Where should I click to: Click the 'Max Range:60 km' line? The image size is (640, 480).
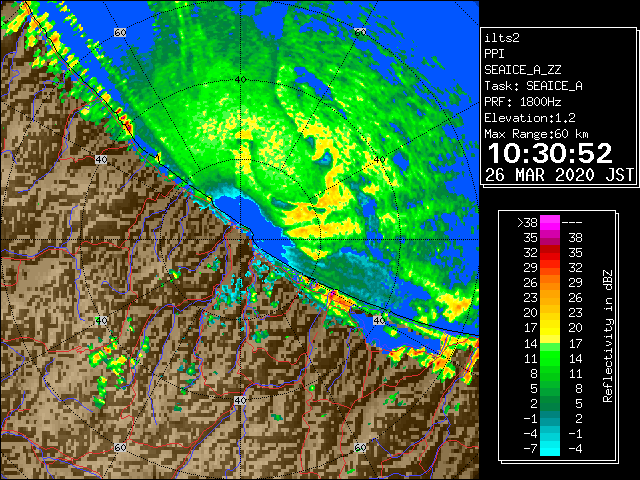click(536, 134)
